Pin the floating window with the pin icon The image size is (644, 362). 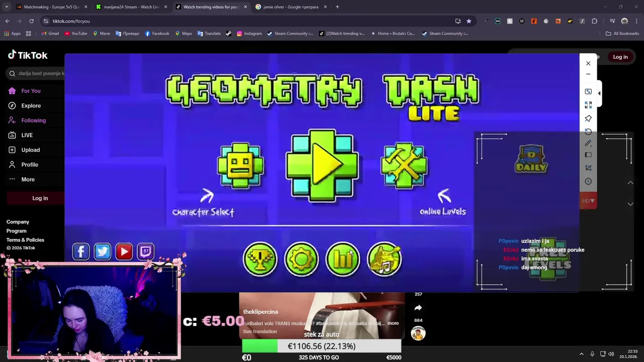588,119
